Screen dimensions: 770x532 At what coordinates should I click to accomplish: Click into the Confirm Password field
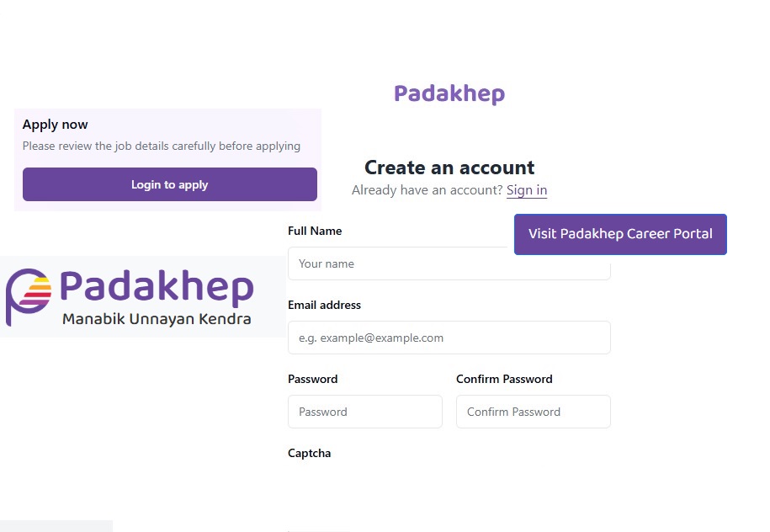click(534, 412)
